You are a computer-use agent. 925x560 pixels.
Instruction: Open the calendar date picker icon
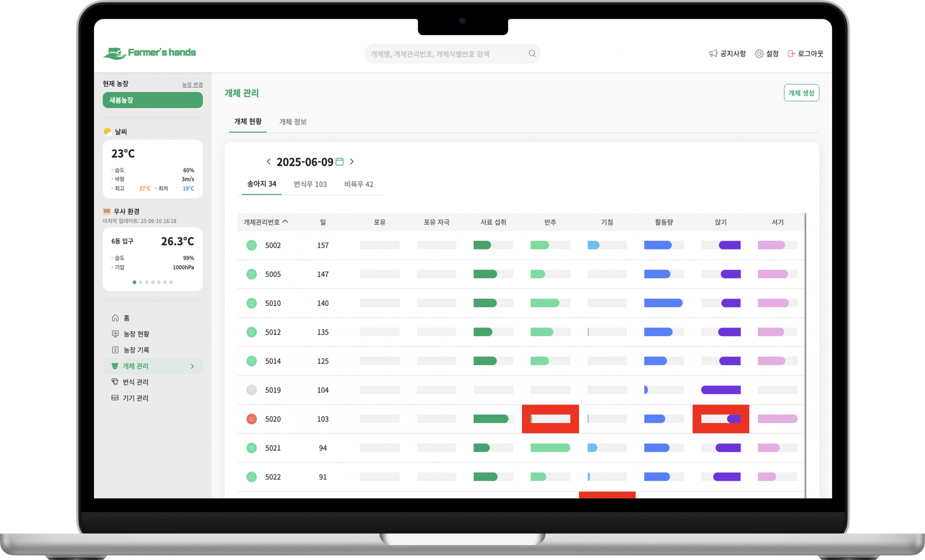click(340, 161)
